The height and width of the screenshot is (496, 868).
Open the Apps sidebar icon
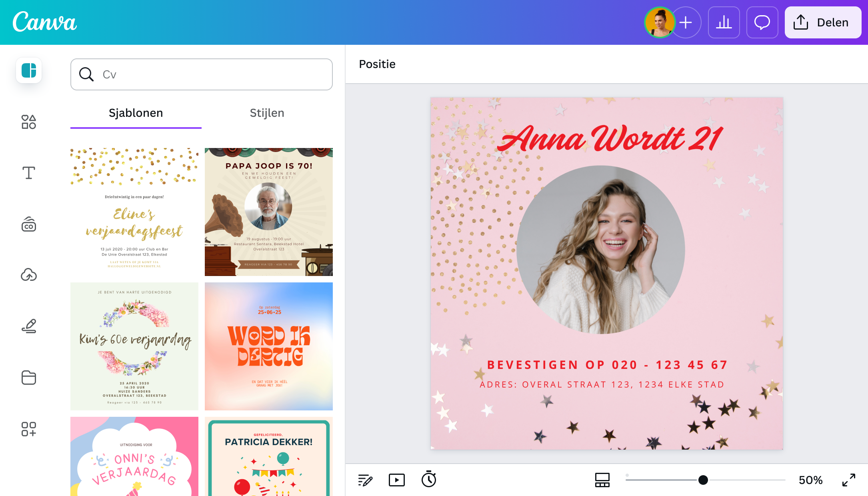(29, 429)
